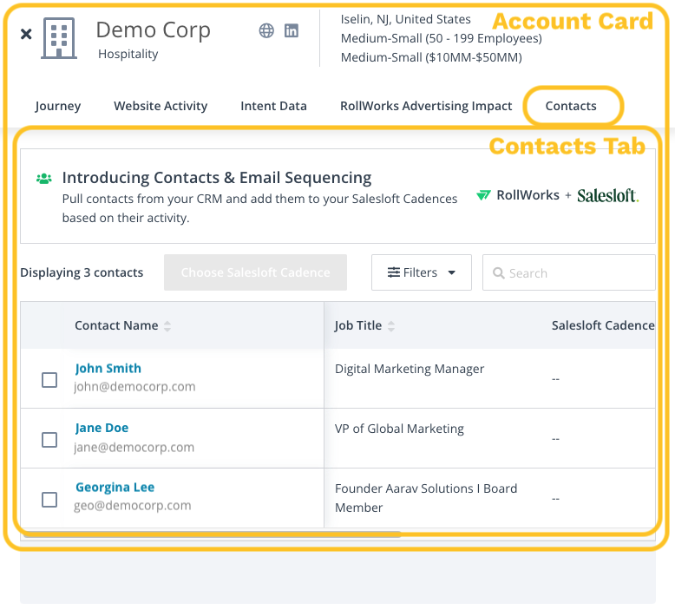Select the Contacts tab
Screen dimensions: 675x616
coord(571,106)
